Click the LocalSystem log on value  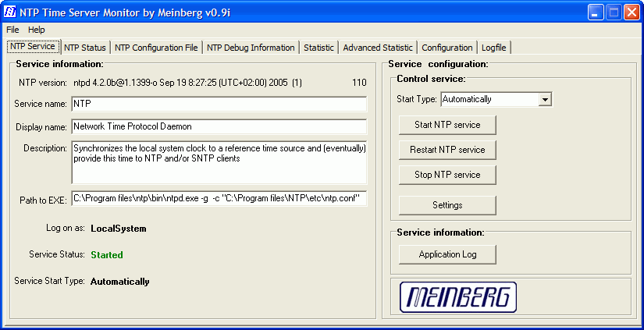[119, 229]
